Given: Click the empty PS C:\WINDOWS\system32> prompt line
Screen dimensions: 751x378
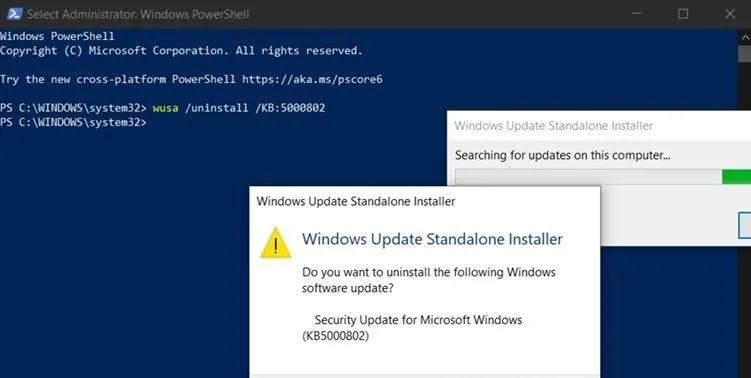Looking at the screenshot, I should (x=73, y=123).
